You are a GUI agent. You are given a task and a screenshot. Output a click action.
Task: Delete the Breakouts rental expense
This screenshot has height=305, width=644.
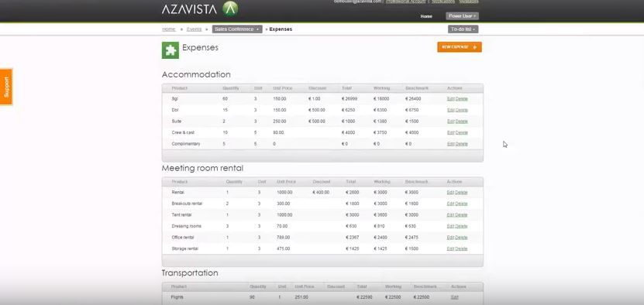pyautogui.click(x=462, y=204)
